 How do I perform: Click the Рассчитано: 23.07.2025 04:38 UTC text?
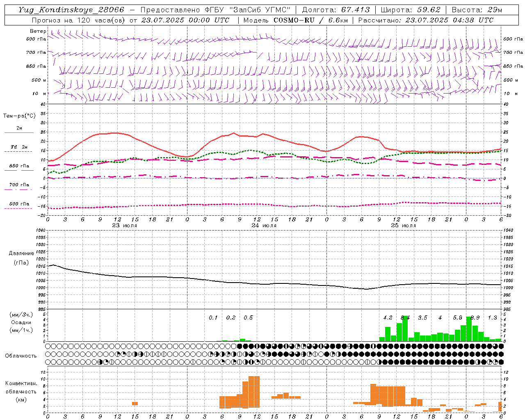[x=426, y=20]
